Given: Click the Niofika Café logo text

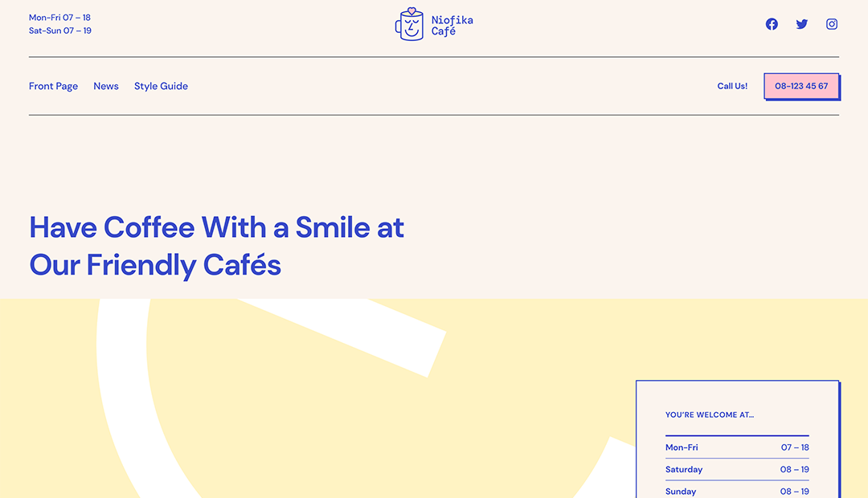Looking at the screenshot, I should 452,26.
